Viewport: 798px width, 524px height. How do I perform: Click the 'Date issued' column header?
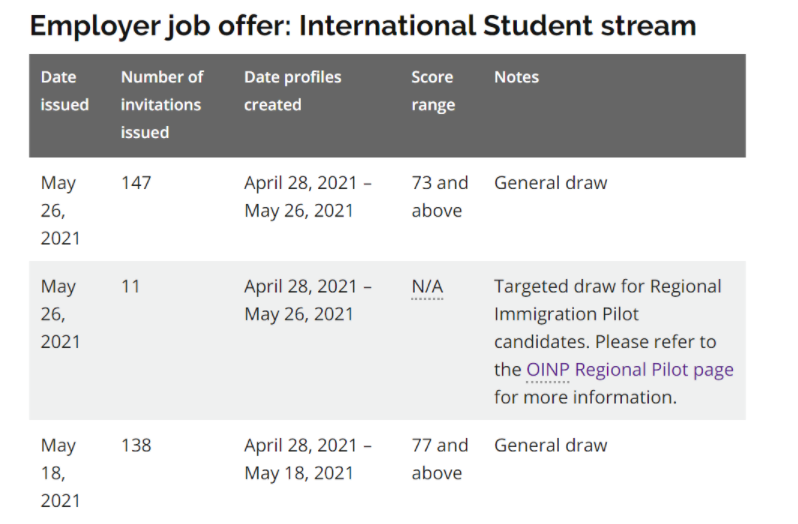64,91
